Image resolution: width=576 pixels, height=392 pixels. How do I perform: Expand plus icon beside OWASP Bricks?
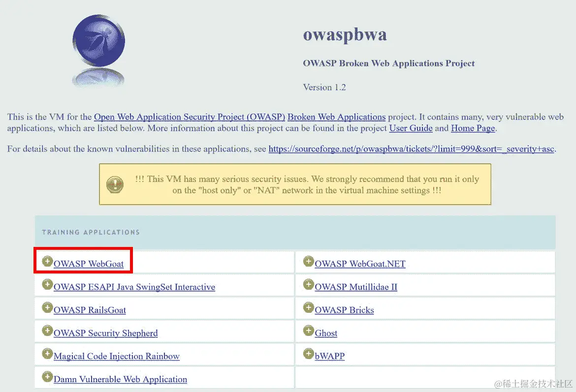point(309,307)
